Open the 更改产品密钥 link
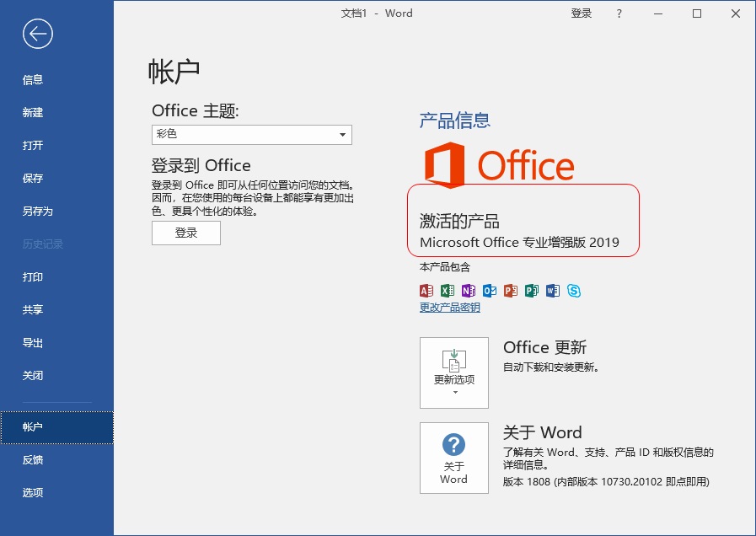This screenshot has width=756, height=536. coord(448,307)
